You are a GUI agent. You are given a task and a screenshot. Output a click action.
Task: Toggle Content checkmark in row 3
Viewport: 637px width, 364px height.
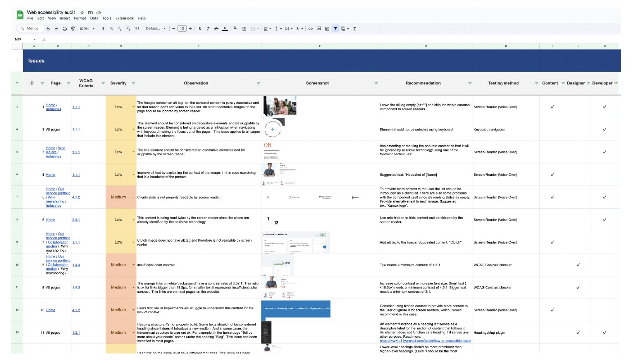[552, 107]
